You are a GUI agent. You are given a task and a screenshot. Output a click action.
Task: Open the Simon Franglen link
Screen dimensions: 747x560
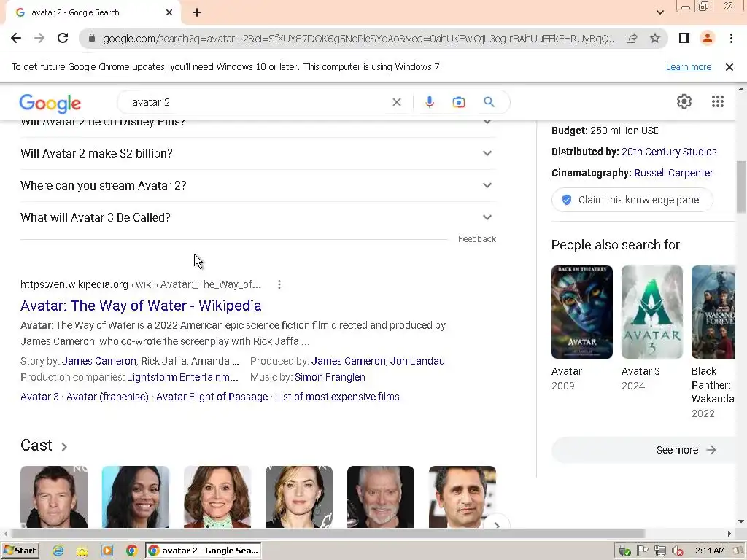coord(330,377)
